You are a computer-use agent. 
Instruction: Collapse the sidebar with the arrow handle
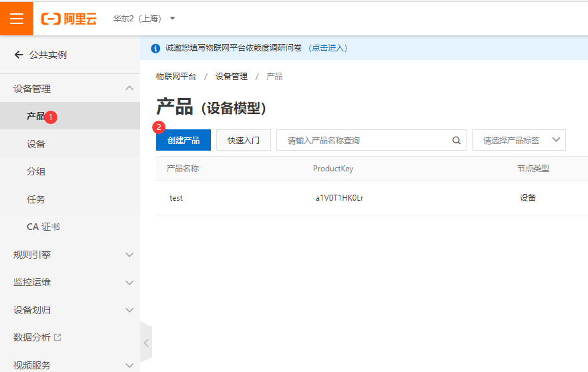pos(146,343)
